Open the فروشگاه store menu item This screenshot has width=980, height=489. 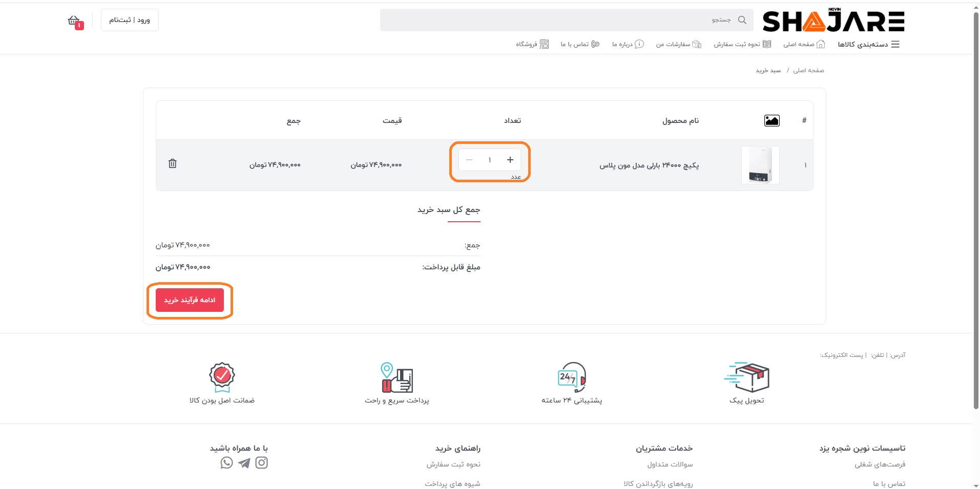click(x=532, y=45)
